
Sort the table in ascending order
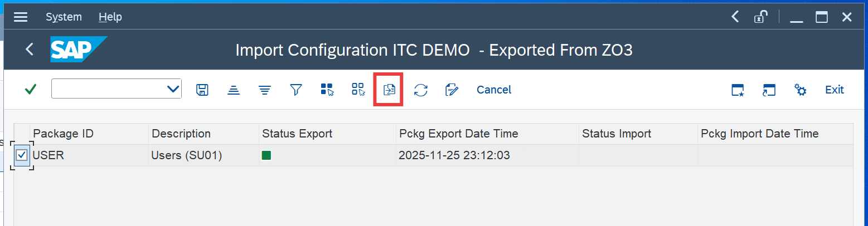point(234,90)
